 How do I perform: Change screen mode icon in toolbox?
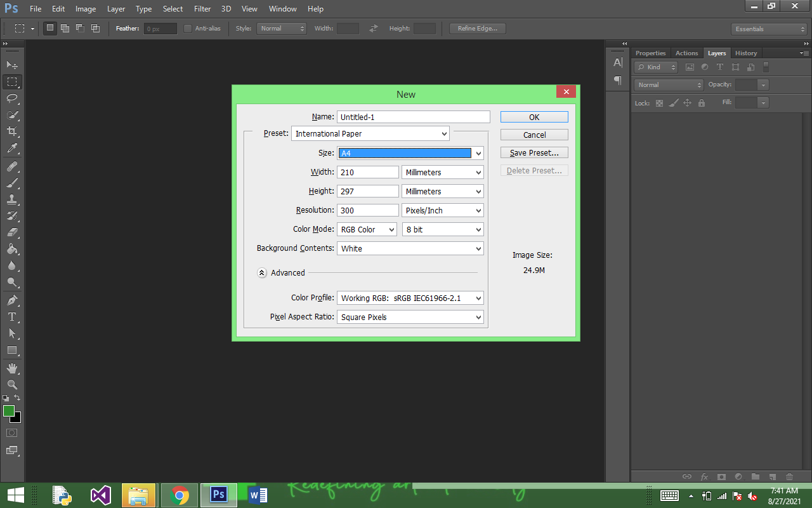(12, 450)
